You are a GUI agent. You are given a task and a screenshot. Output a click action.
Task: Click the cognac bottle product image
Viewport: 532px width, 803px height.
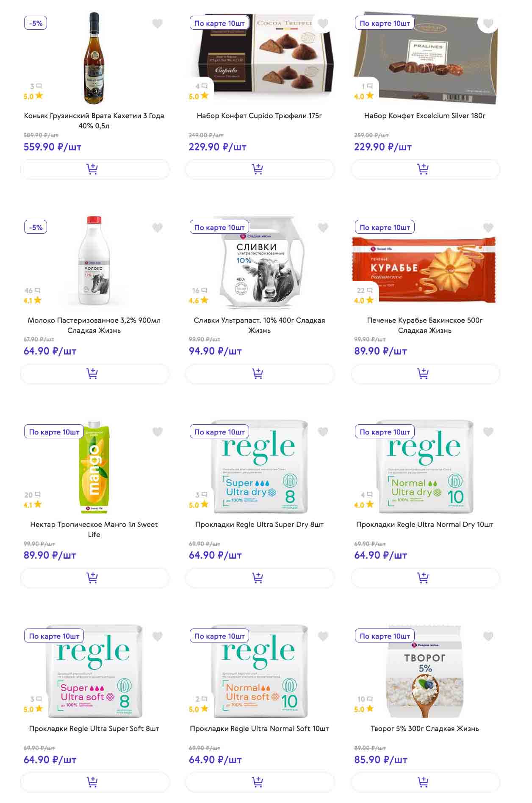tap(94, 58)
